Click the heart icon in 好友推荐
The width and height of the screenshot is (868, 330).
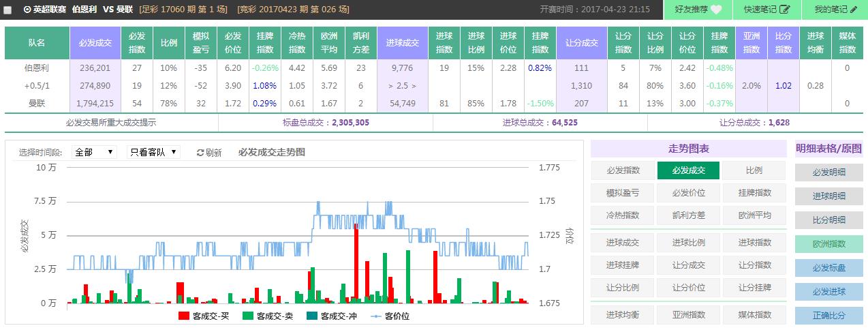716,10
